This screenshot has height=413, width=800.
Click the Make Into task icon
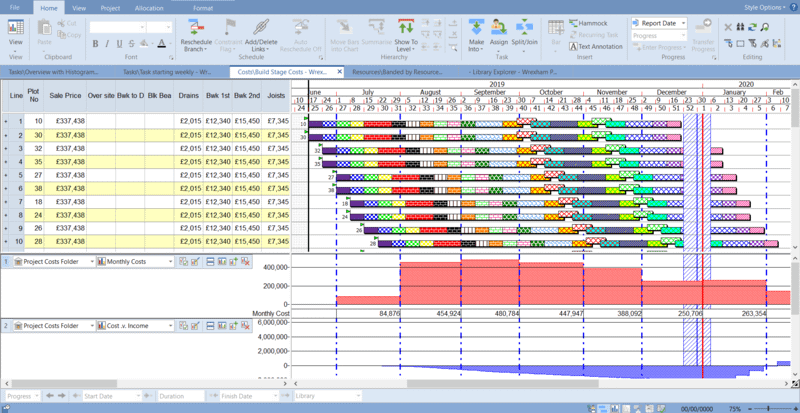pos(477,27)
